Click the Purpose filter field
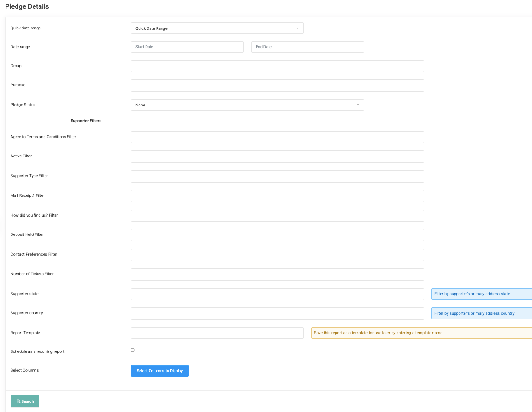532x412 pixels. [x=277, y=85]
